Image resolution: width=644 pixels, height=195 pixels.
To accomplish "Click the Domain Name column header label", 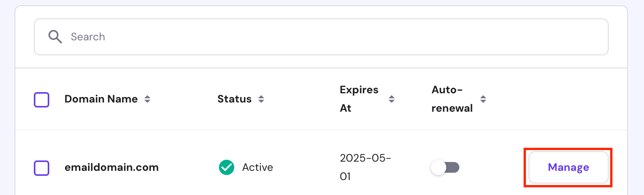I will [101, 99].
